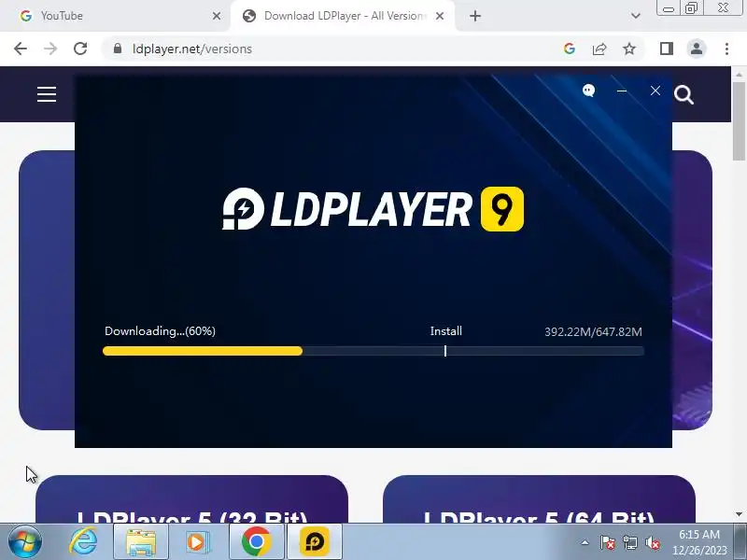Reload the ldplayer.net page
This screenshot has width=747, height=560.
tap(80, 49)
